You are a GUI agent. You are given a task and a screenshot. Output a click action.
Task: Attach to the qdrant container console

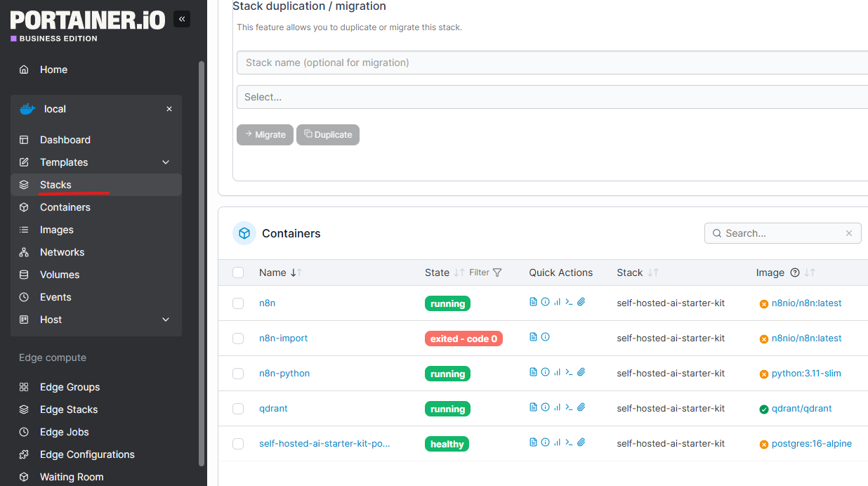tap(581, 407)
